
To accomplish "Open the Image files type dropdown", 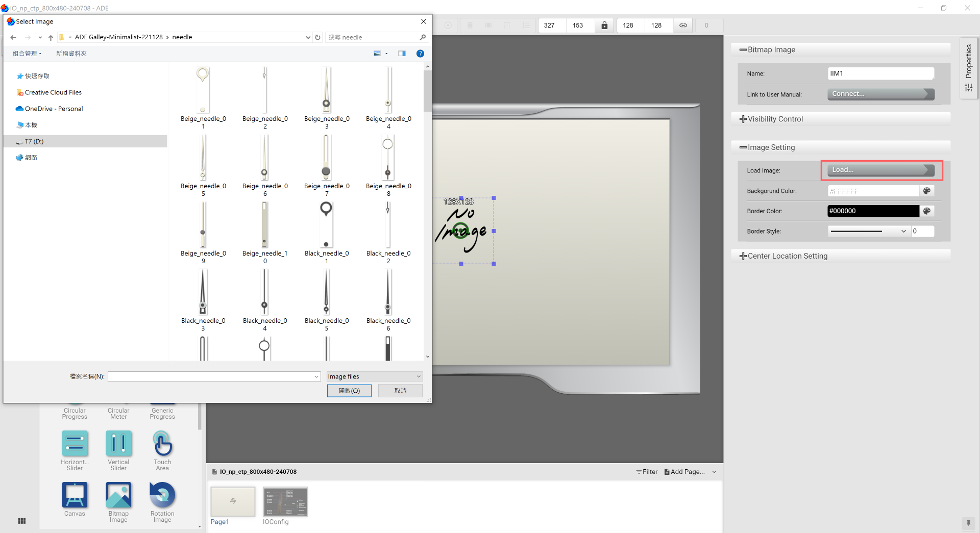I will 374,376.
